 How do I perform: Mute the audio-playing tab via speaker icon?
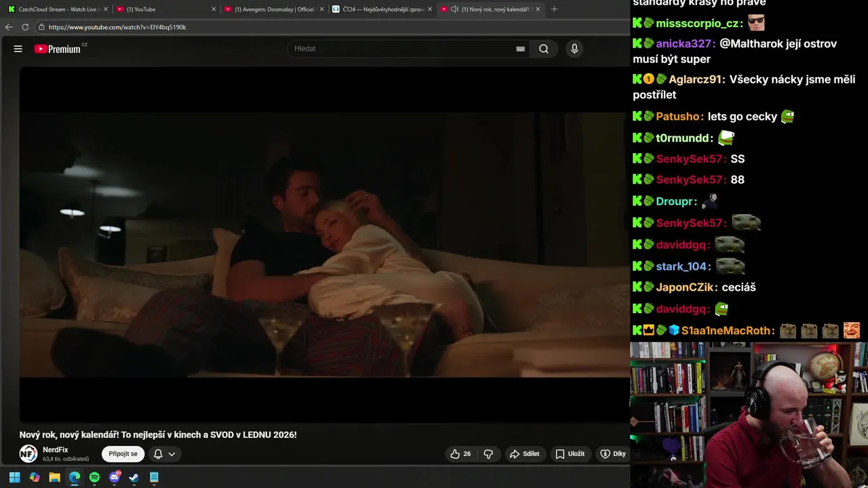click(454, 9)
